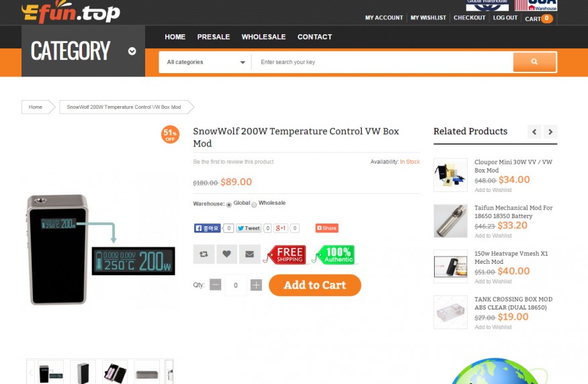Tweet this product via Twitter button
The image size is (588, 384).
click(x=249, y=228)
